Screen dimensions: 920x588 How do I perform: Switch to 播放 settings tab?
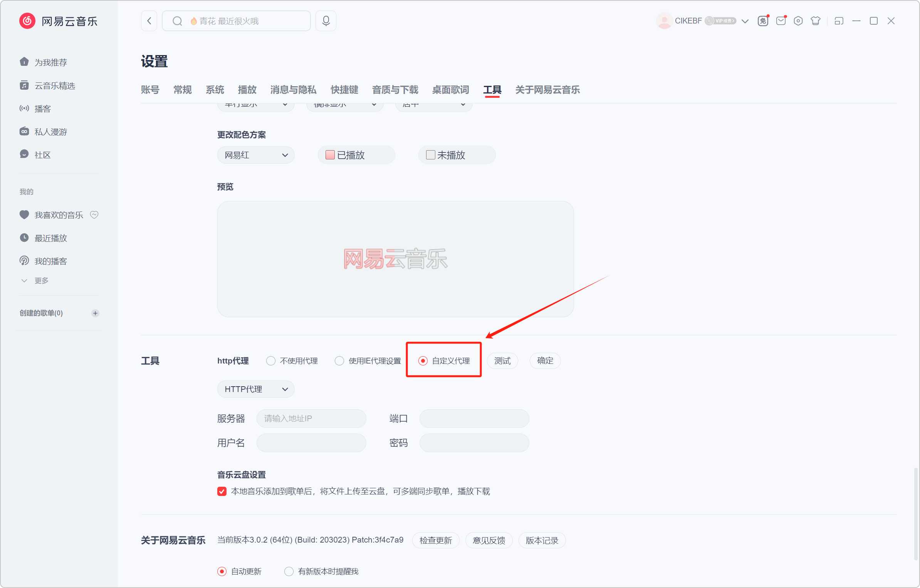247,90
